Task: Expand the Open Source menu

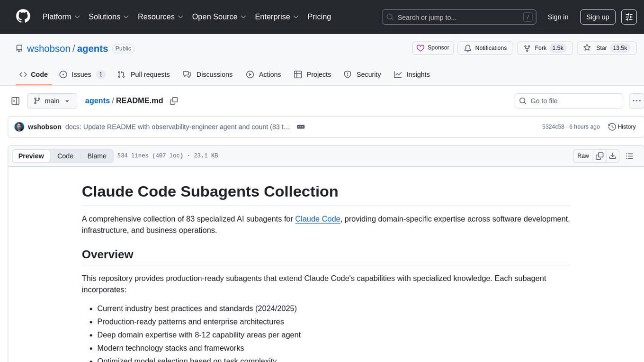Action: [x=219, y=17]
